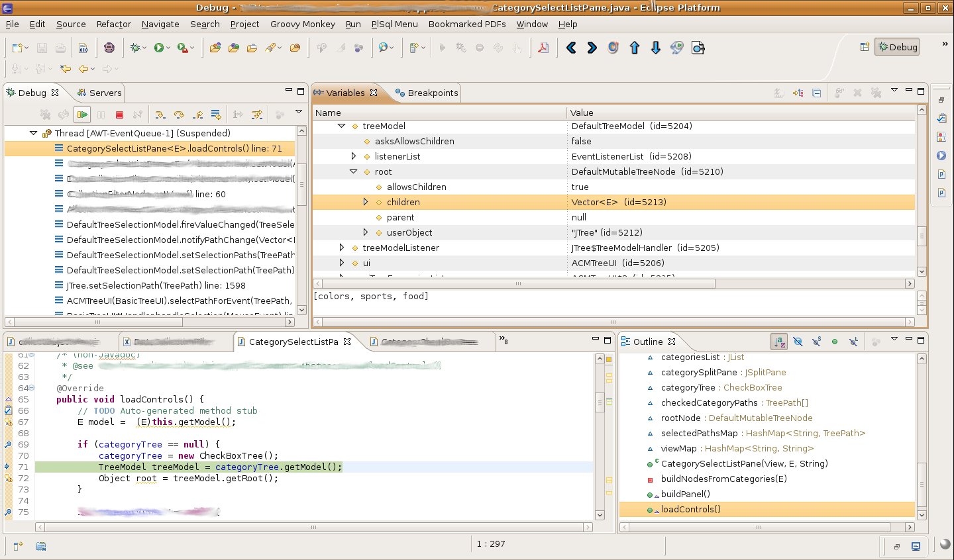This screenshot has width=954, height=560.
Task: Click the target-shield toolbar icon
Action: [x=613, y=48]
